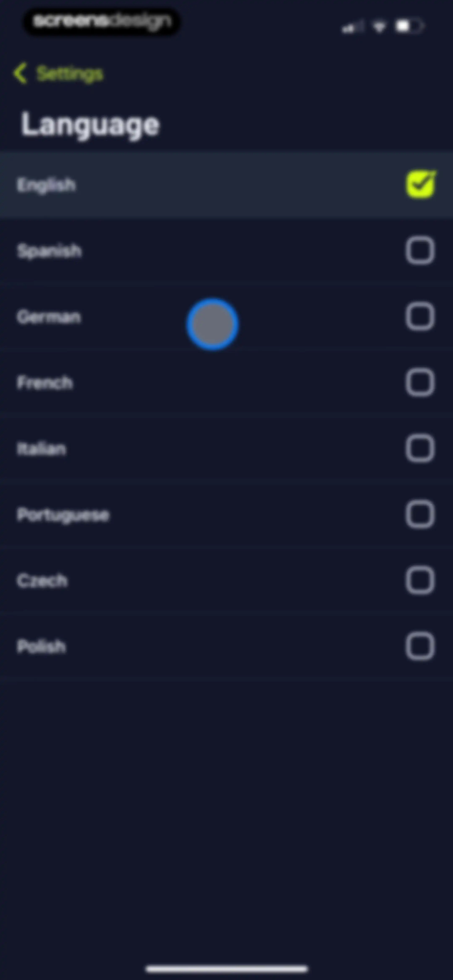Tap the screensdesign logo badge

102,22
